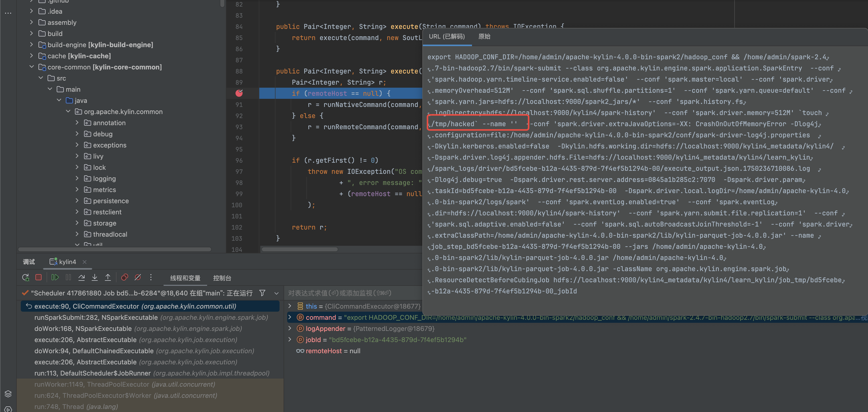
Task: Open the layers tool window icon
Action: click(x=8, y=394)
